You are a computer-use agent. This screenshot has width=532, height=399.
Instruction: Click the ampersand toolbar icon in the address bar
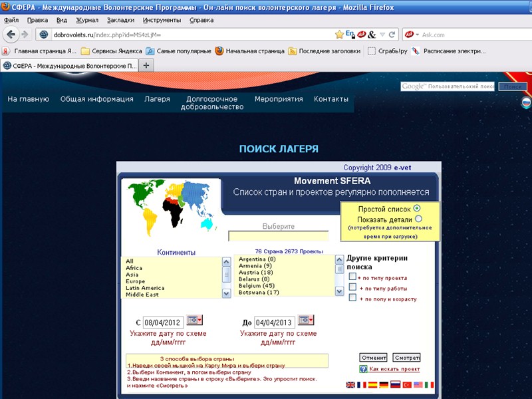tap(372, 35)
